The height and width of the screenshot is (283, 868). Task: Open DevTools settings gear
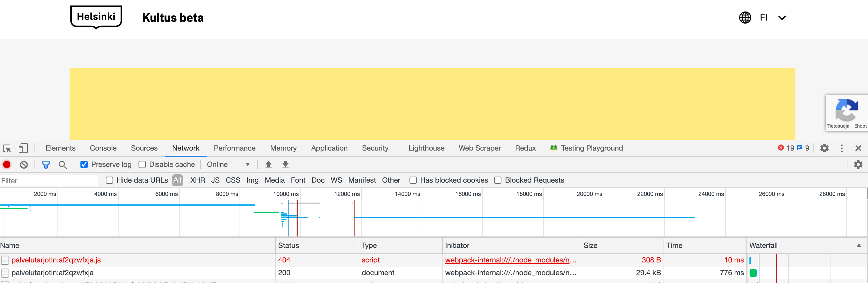pyautogui.click(x=824, y=148)
